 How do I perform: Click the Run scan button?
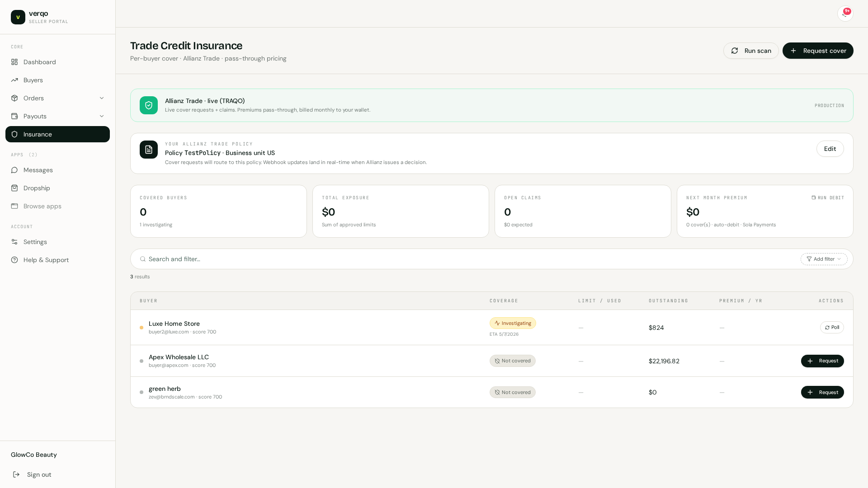(x=751, y=51)
